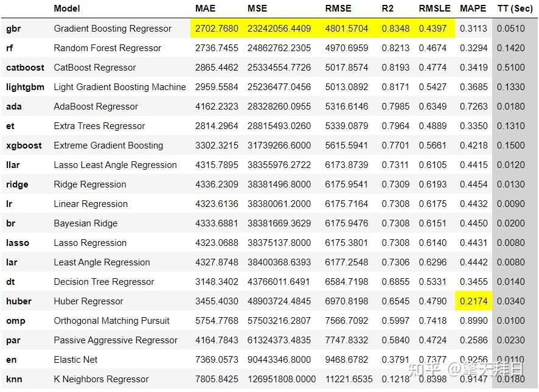Select CatBoost TT value 0.5100
Image resolution: width=539 pixels, height=392 pixels.
tap(511, 68)
